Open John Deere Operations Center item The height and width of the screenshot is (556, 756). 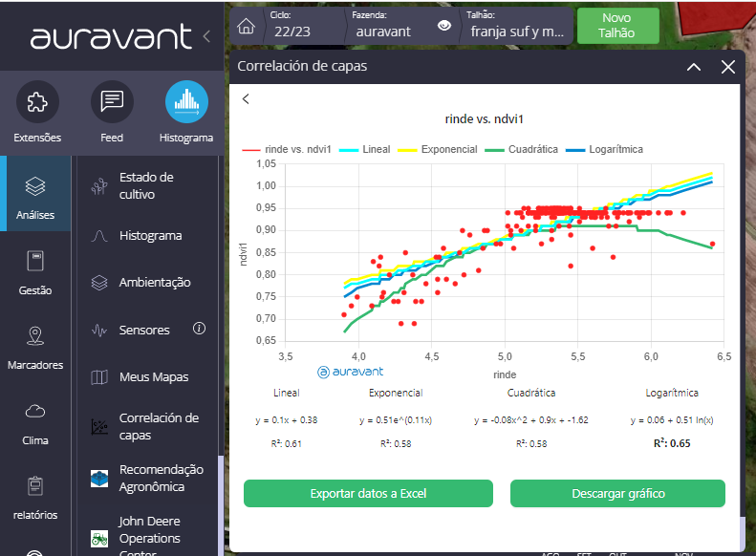(x=147, y=536)
